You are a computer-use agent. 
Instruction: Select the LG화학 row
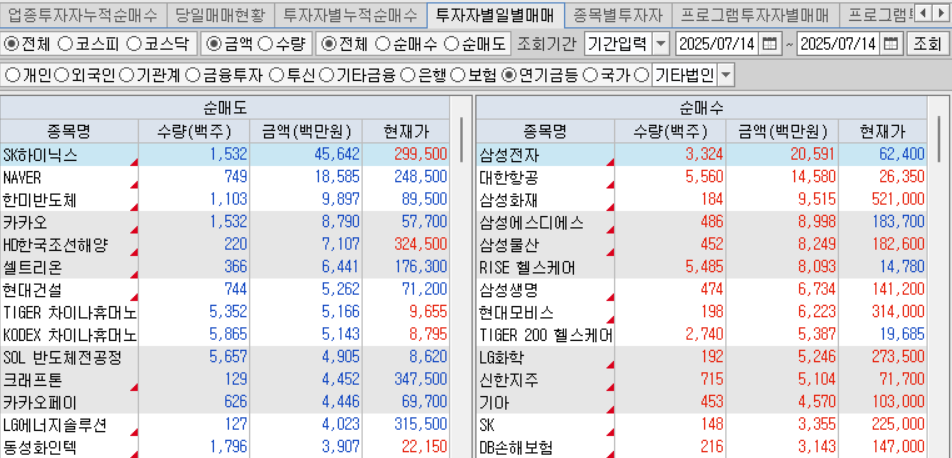(x=702, y=357)
